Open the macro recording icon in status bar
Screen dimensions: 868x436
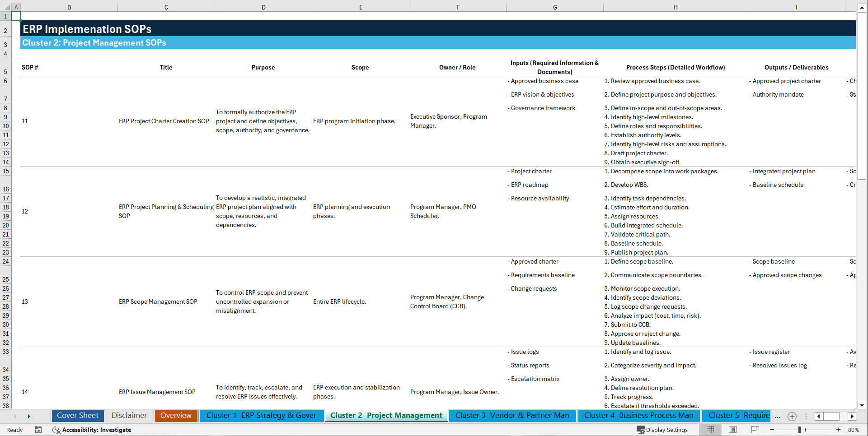38,430
